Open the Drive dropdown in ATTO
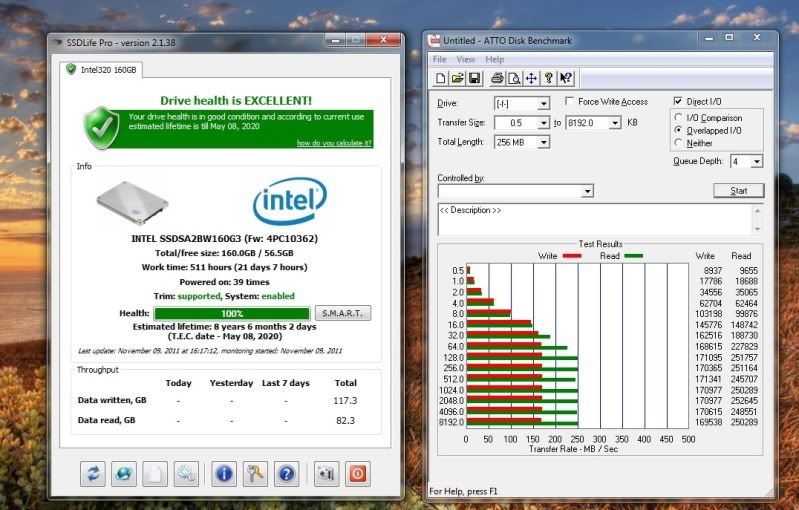The image size is (799, 510). click(x=543, y=103)
